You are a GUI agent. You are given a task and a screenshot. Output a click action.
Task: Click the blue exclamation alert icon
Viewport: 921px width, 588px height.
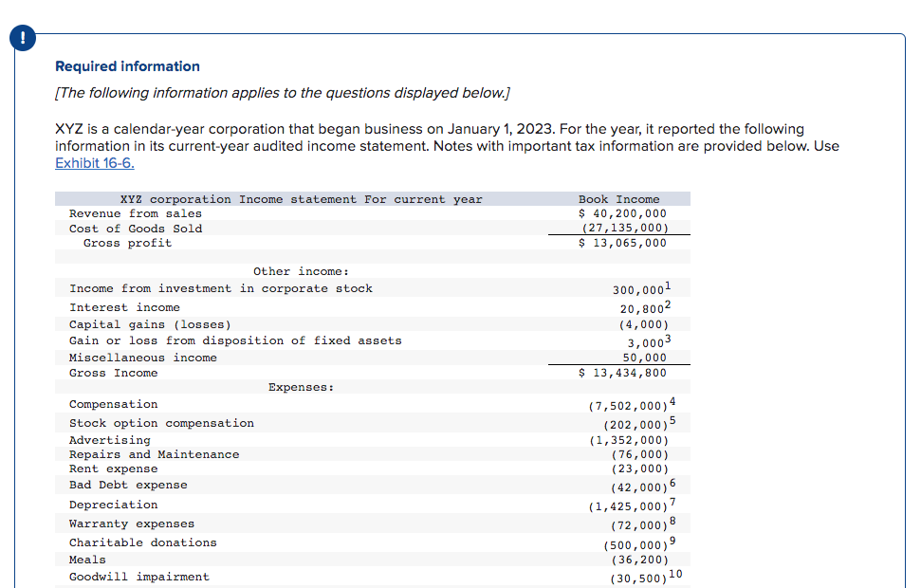click(x=23, y=38)
